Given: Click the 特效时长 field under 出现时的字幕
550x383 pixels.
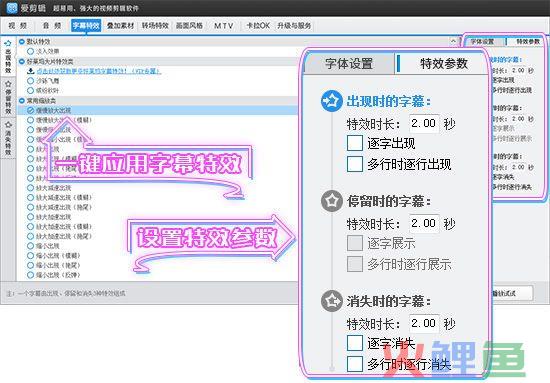Looking at the screenshot, I should pyautogui.click(x=424, y=123).
